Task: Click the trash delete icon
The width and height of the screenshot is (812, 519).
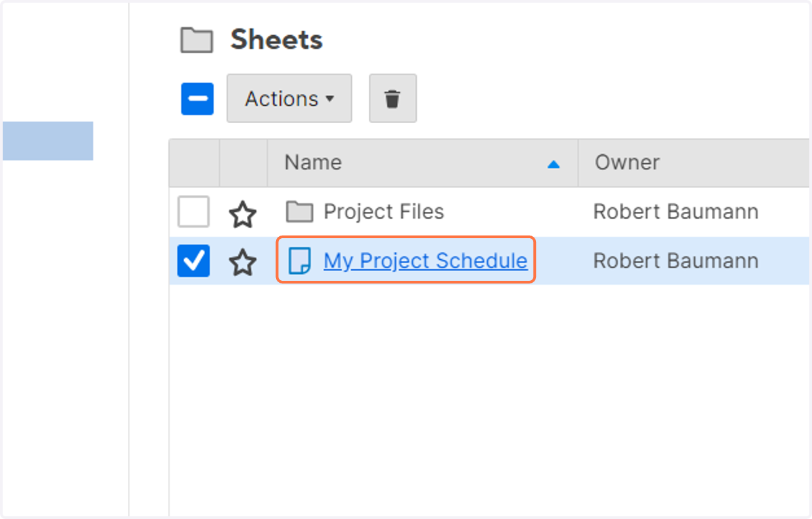Action: coord(392,99)
